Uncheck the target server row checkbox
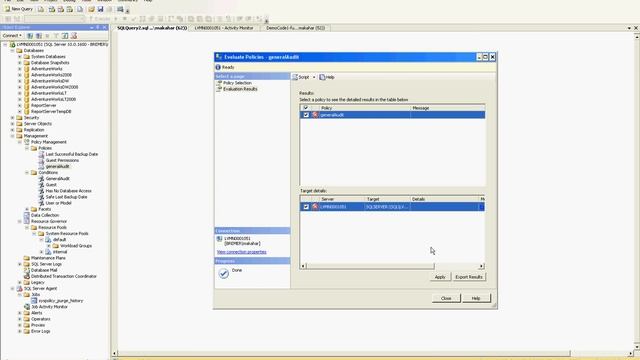Screen dimensions: 640x360 tap(306, 207)
